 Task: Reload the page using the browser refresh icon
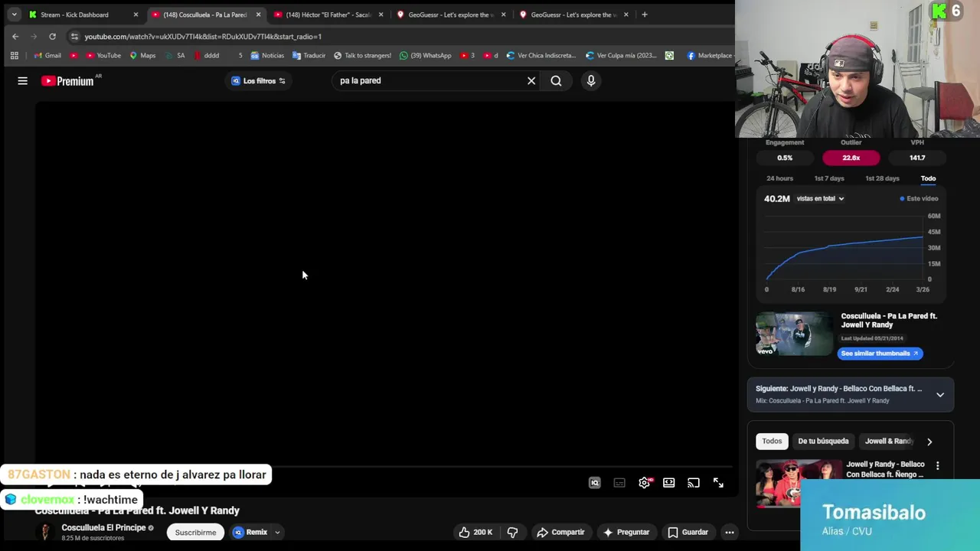pos(52,36)
